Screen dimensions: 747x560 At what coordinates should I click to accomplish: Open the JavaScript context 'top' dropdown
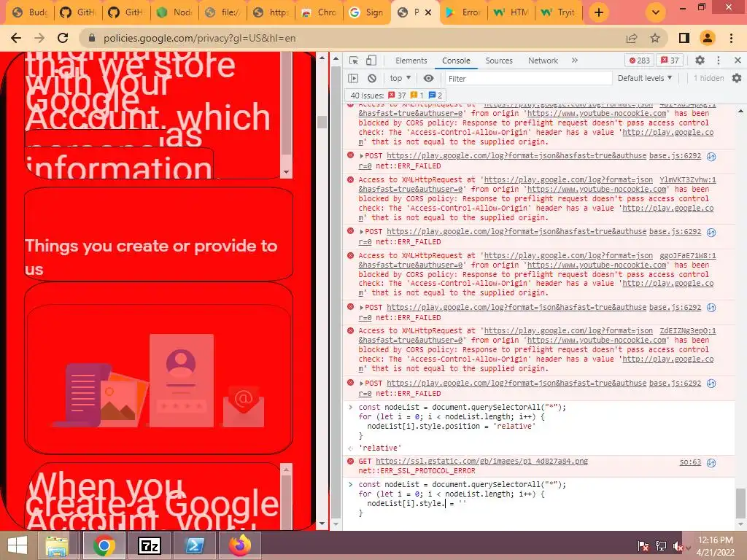[x=400, y=78]
